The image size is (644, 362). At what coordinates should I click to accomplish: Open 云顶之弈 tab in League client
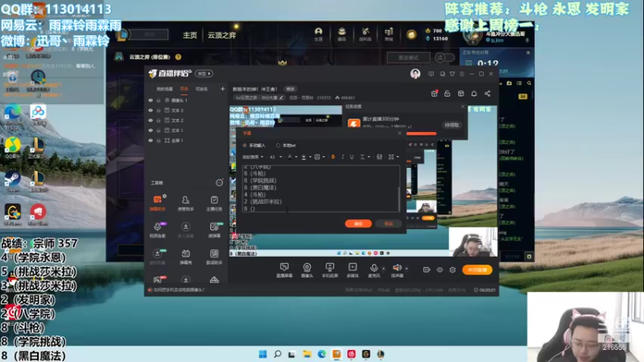222,35
